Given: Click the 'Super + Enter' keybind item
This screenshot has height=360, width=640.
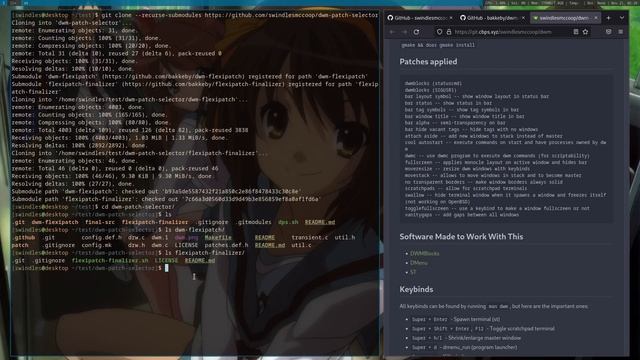Looking at the screenshot, I should (456, 319).
